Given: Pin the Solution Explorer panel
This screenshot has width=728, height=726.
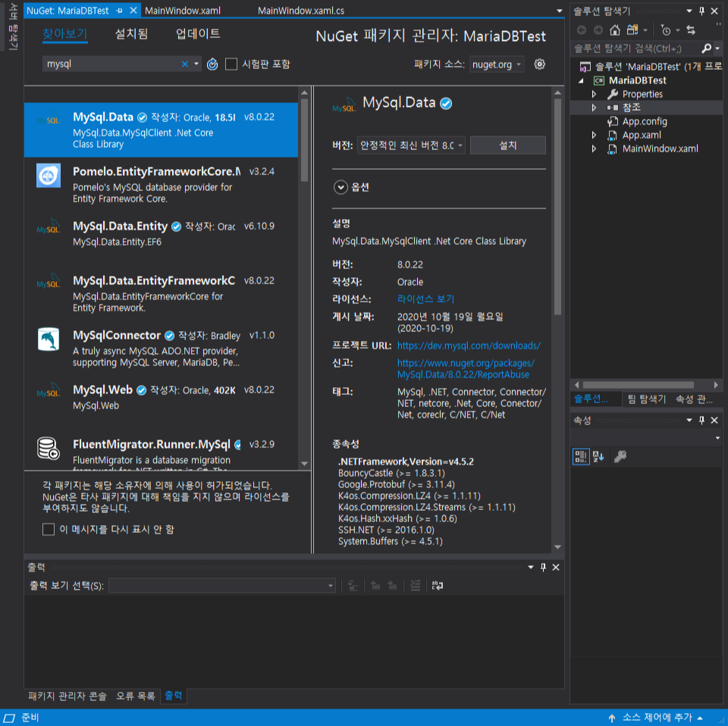Looking at the screenshot, I should tap(701, 11).
